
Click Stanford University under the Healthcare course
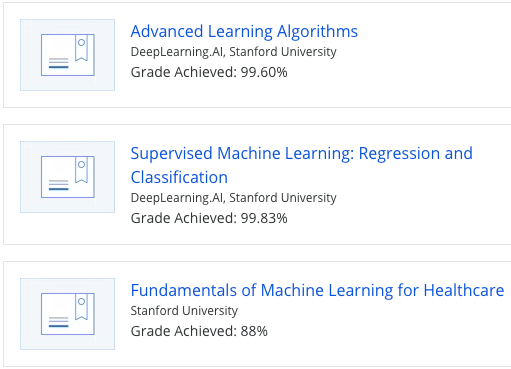click(184, 311)
